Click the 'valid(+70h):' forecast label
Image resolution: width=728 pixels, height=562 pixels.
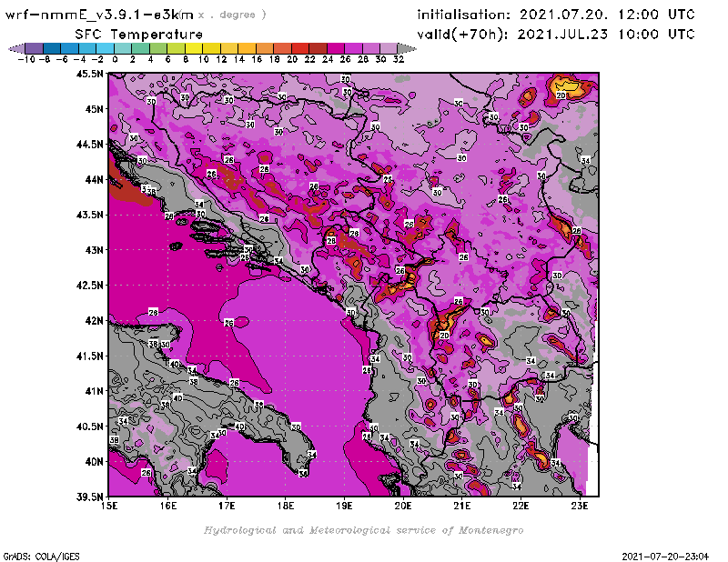coord(463,35)
